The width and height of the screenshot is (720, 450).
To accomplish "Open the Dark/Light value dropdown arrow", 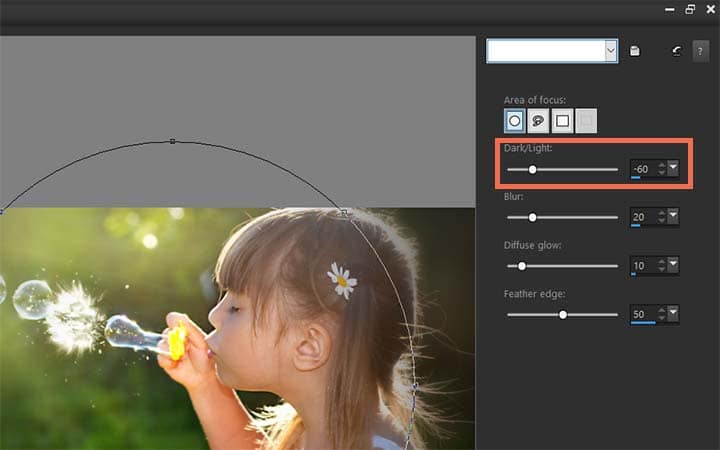I will pos(673,168).
